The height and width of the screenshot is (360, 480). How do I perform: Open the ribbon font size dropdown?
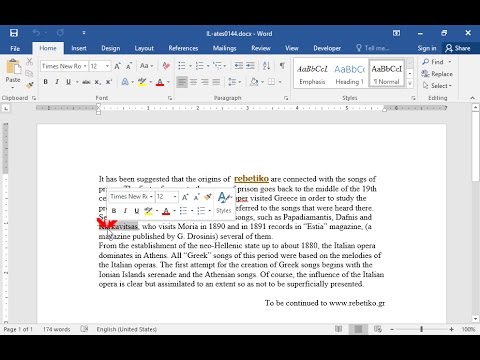(x=107, y=66)
